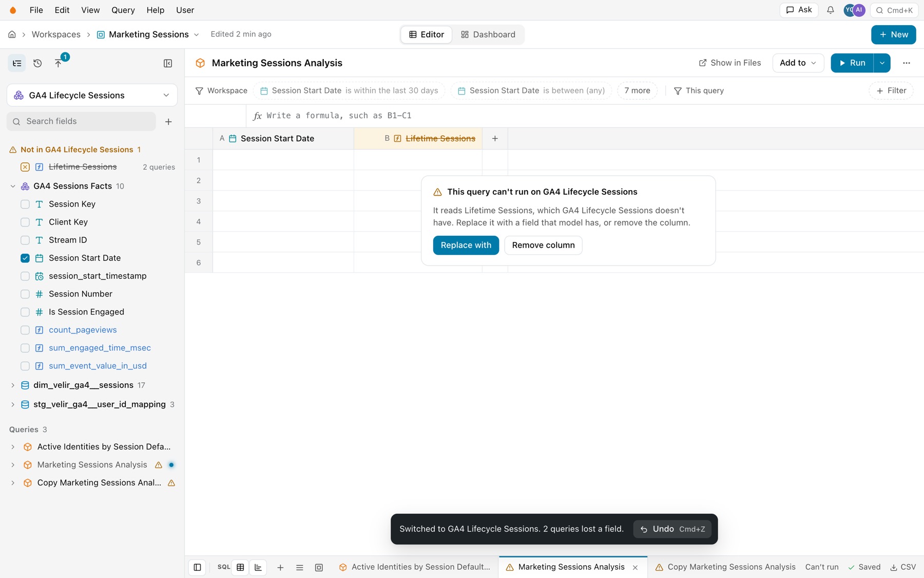Switch to chart view icon
Screen dimensions: 924x578
258,567
